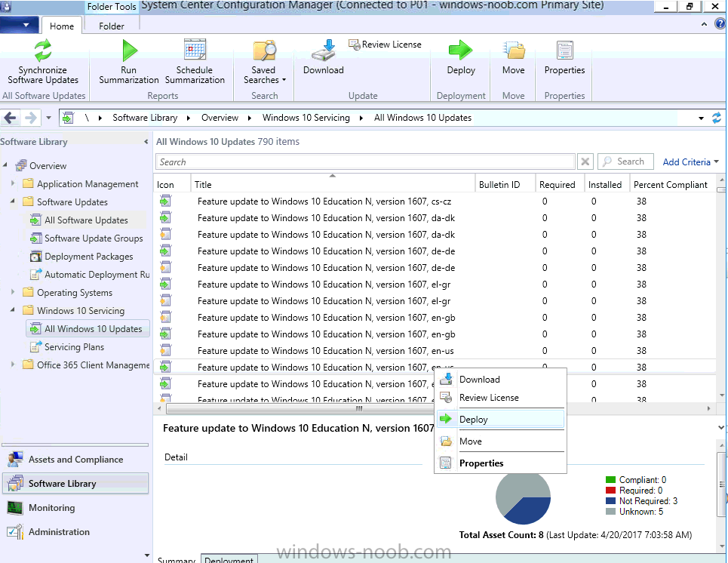Image resolution: width=728 pixels, height=563 pixels.
Task: Sort by the Title column header
Action: [333, 184]
